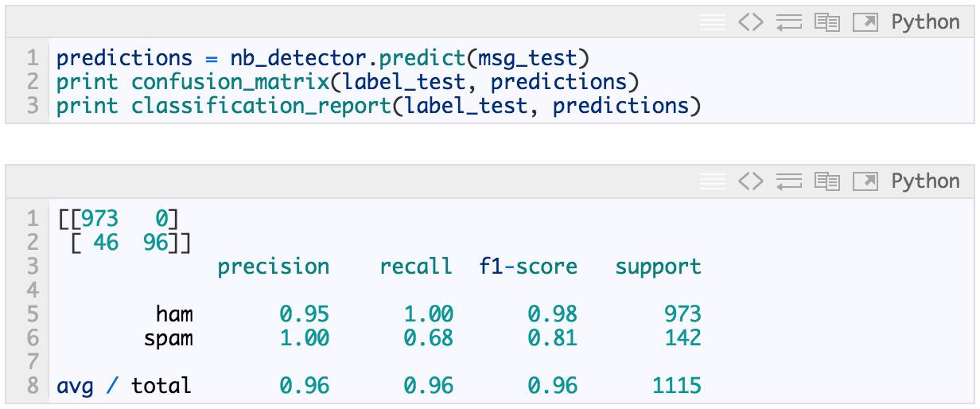Image resolution: width=980 pixels, height=409 pixels.
Task: Toggle line wrap in the first code block
Action: (x=788, y=22)
